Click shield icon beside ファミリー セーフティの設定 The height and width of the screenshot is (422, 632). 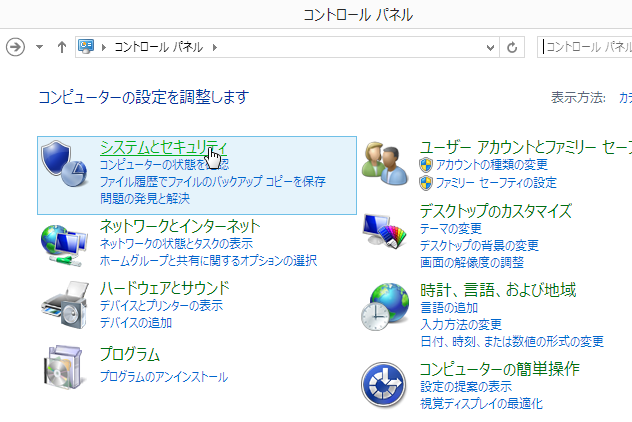426,183
